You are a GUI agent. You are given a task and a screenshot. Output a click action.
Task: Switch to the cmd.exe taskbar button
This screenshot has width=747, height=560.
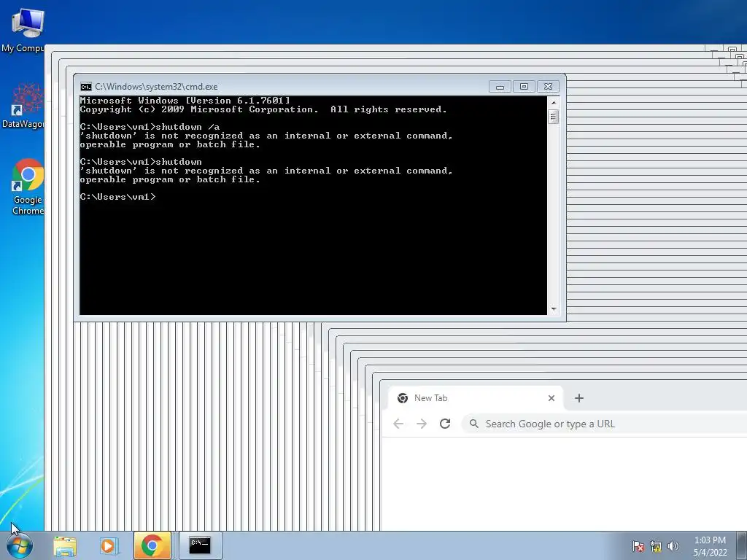(x=200, y=545)
